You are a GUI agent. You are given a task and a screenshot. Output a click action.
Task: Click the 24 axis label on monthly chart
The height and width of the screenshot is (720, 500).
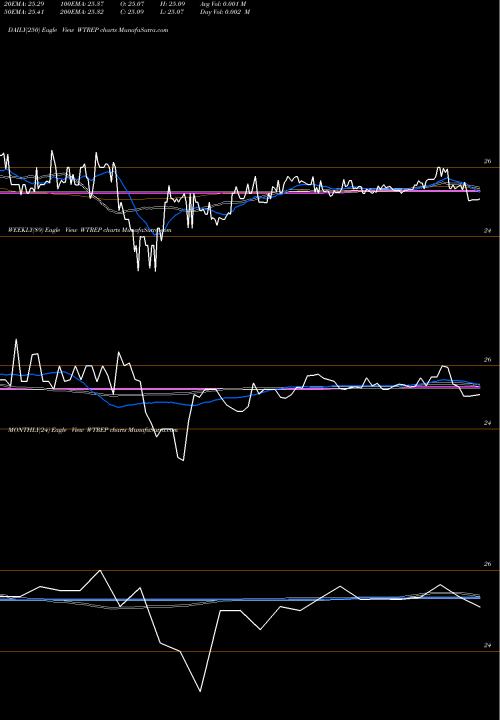(x=487, y=645)
